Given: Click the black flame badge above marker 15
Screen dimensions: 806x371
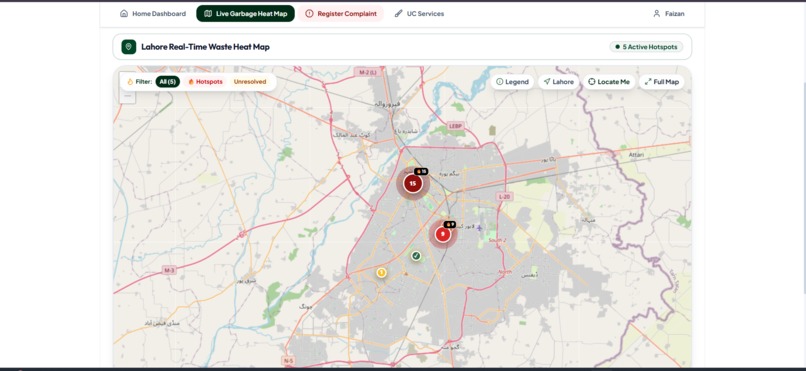Looking at the screenshot, I should click(422, 171).
